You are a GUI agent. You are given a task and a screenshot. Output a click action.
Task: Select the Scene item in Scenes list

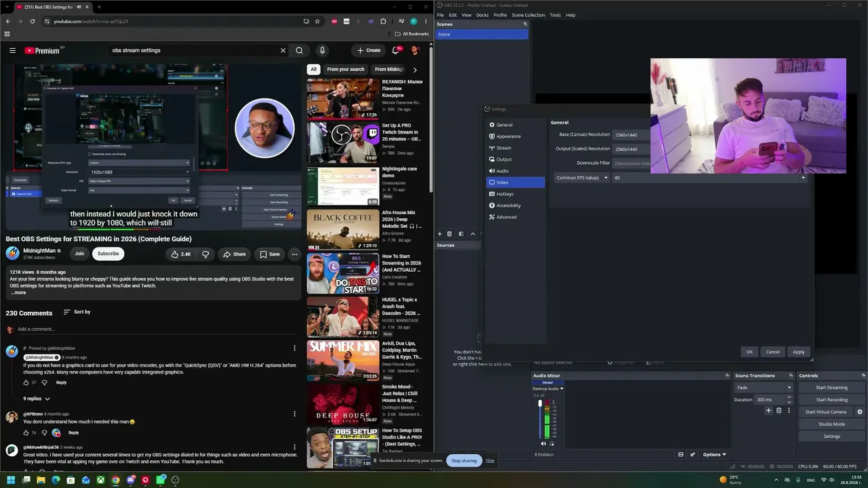(x=481, y=35)
